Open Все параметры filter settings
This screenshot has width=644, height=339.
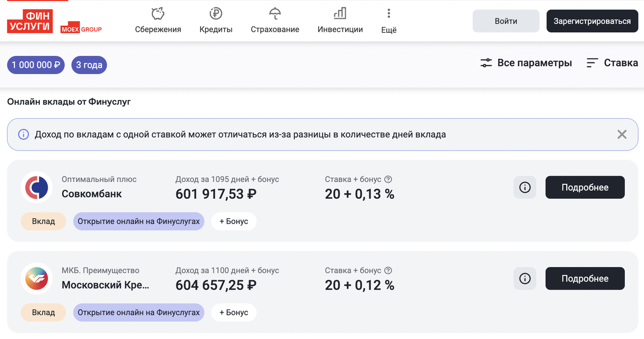point(526,63)
